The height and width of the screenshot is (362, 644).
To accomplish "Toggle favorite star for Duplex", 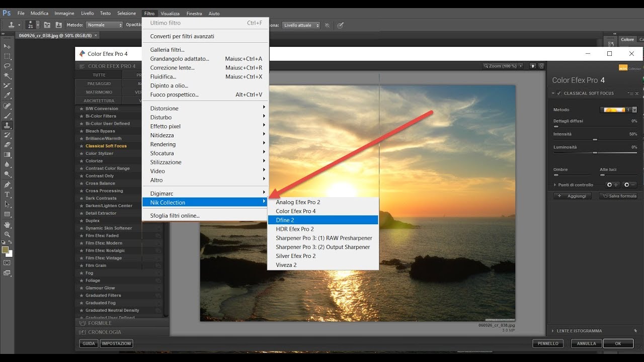I will [x=82, y=221].
